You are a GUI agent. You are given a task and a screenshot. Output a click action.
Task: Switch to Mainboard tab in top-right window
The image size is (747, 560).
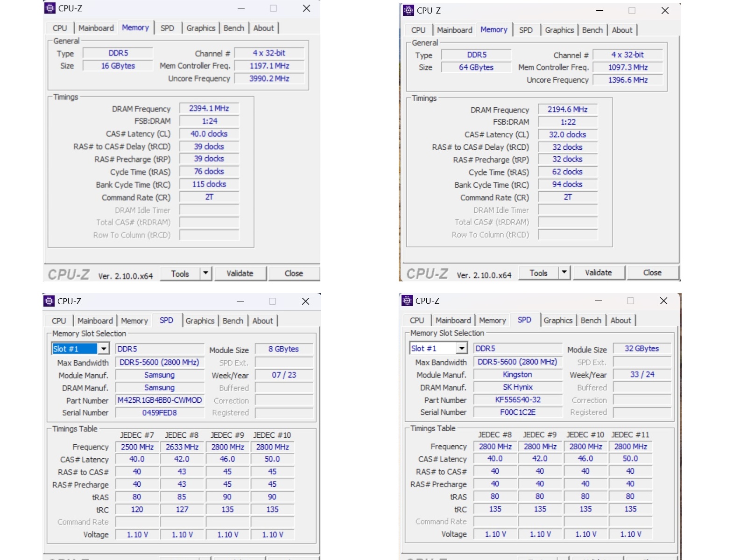point(455,30)
